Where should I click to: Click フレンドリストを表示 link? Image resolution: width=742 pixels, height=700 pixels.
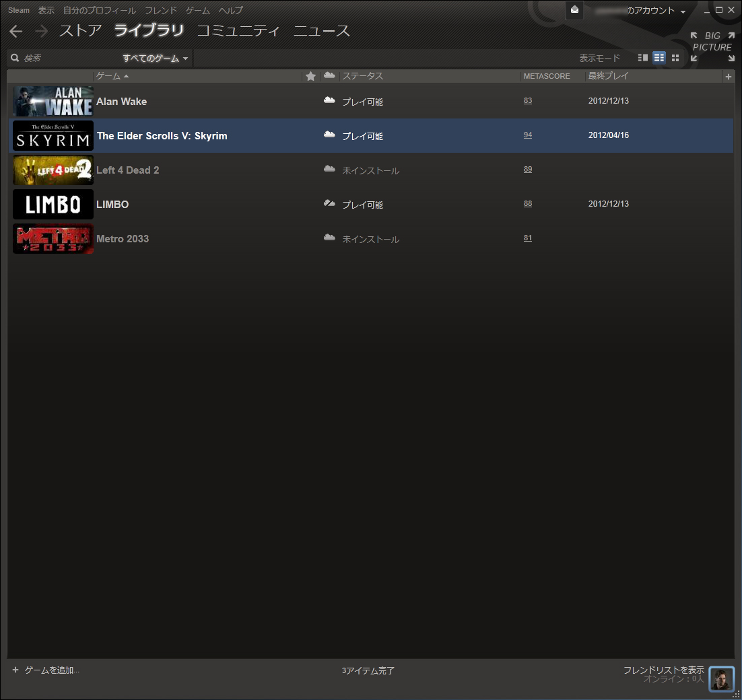tap(663, 670)
